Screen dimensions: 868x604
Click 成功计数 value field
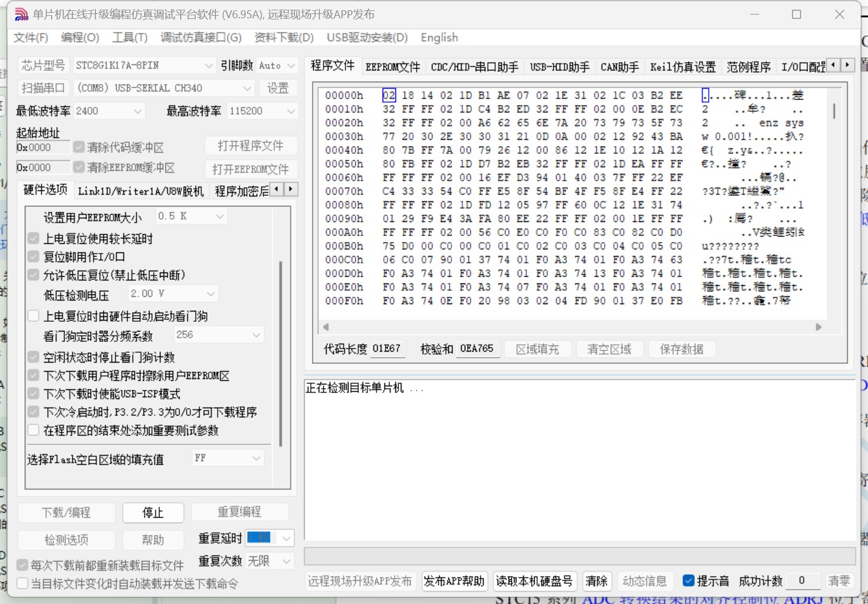pyautogui.click(x=802, y=581)
